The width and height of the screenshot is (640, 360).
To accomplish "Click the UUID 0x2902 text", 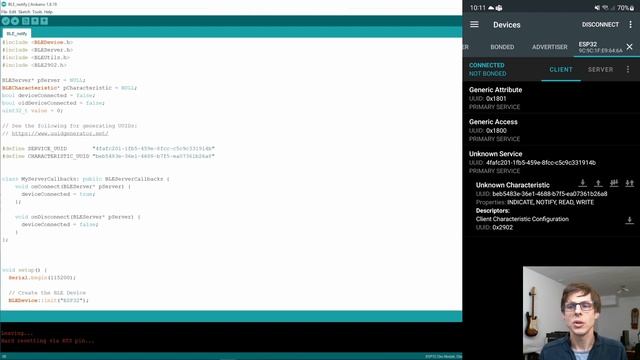I will pos(494,228).
